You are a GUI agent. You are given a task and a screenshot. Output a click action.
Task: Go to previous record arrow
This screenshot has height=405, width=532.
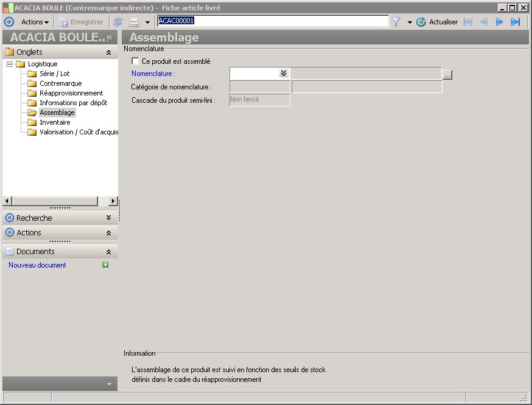click(x=484, y=22)
